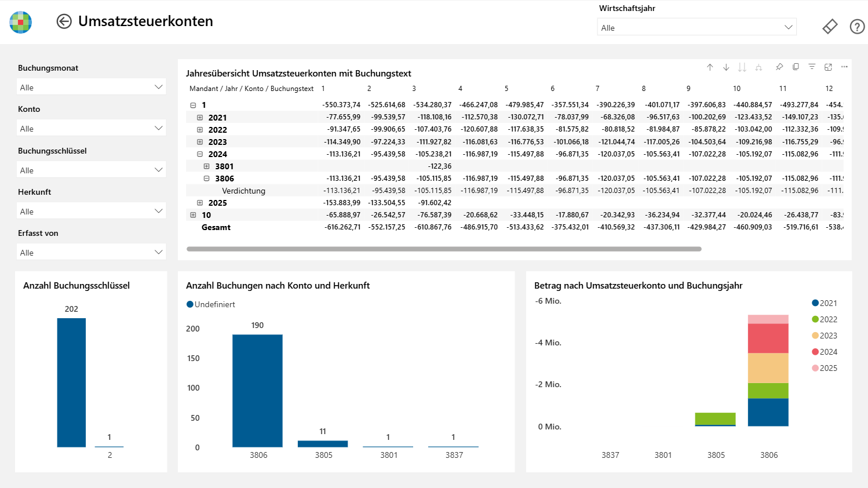Click the filters icon on the matrix
The height and width of the screenshot is (488, 868).
click(812, 67)
